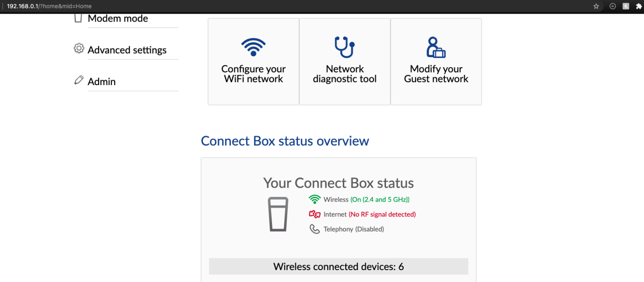
Task: Open the Admin menu item
Action: pos(102,82)
